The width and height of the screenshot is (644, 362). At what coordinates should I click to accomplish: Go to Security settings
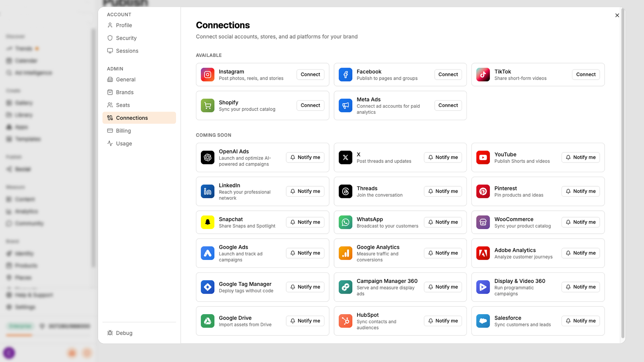coord(139,38)
